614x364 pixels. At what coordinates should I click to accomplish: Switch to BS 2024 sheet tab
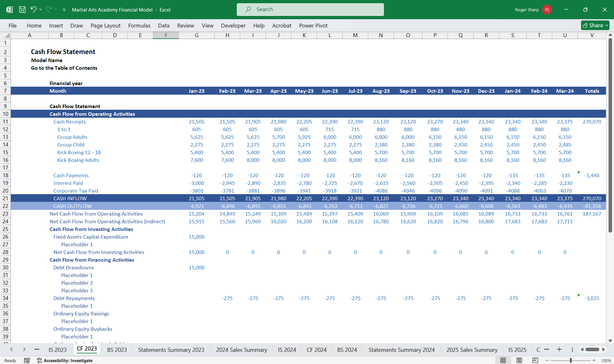point(347,350)
